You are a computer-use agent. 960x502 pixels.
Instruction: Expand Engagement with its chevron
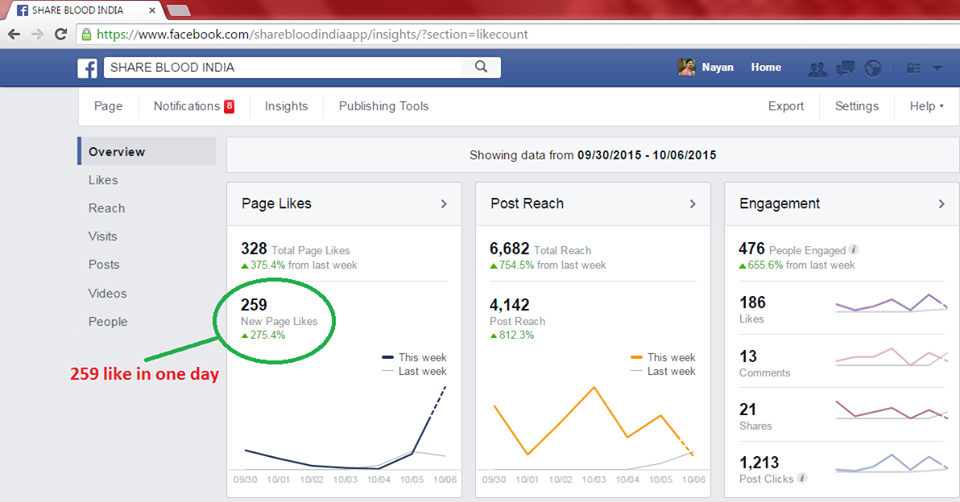click(x=942, y=204)
